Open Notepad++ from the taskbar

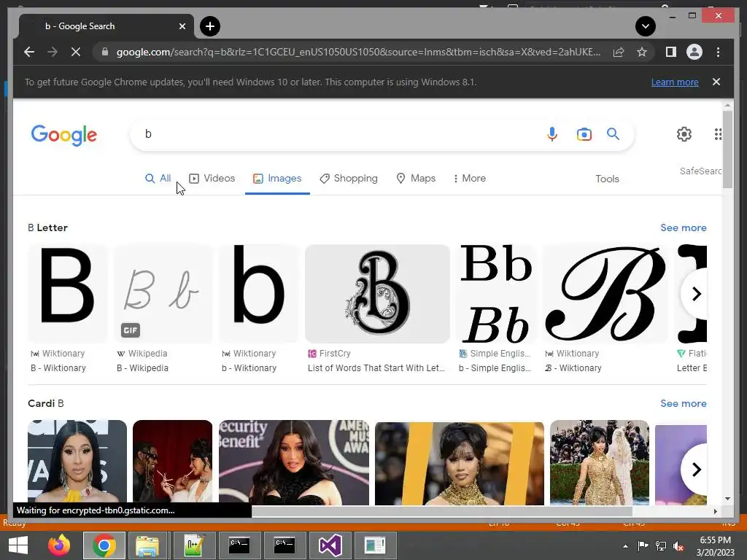194,545
